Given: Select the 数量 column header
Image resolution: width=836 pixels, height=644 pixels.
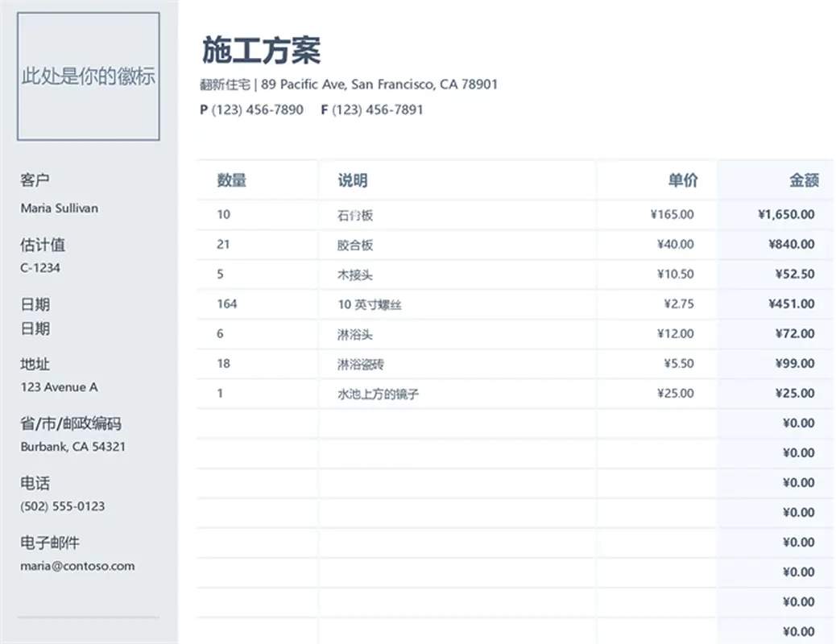Looking at the screenshot, I should (x=231, y=180).
